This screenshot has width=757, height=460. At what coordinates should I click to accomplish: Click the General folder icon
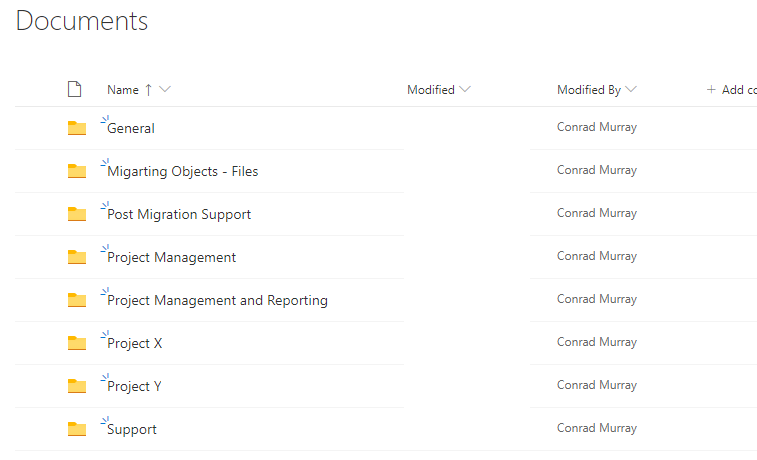click(77, 128)
